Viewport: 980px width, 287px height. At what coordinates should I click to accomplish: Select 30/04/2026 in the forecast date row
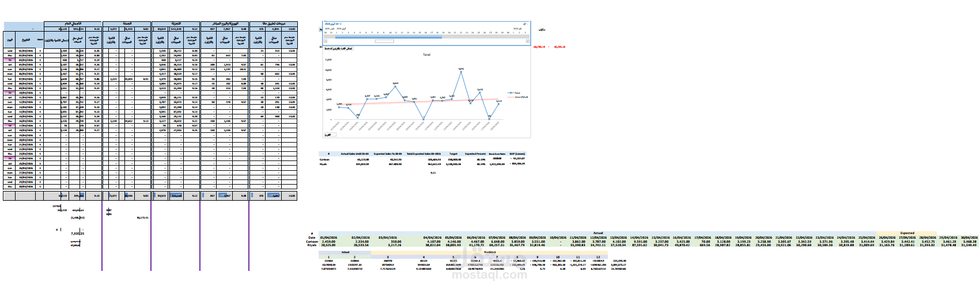tap(970, 237)
